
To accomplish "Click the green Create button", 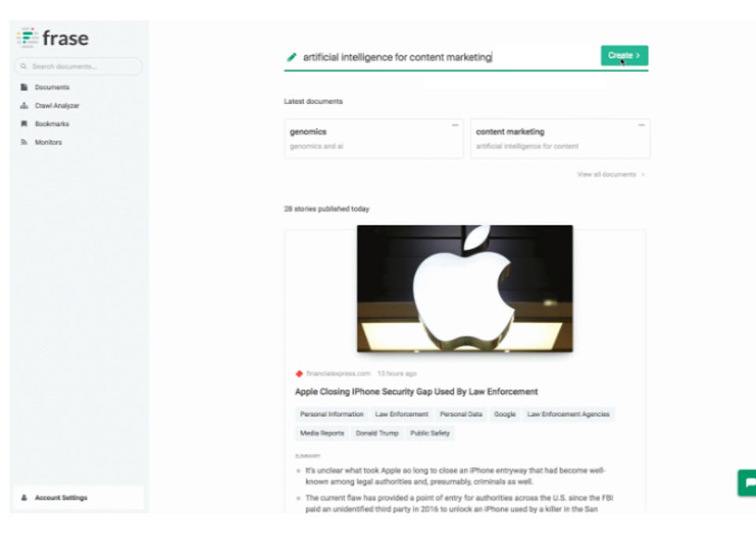I will 624,55.
